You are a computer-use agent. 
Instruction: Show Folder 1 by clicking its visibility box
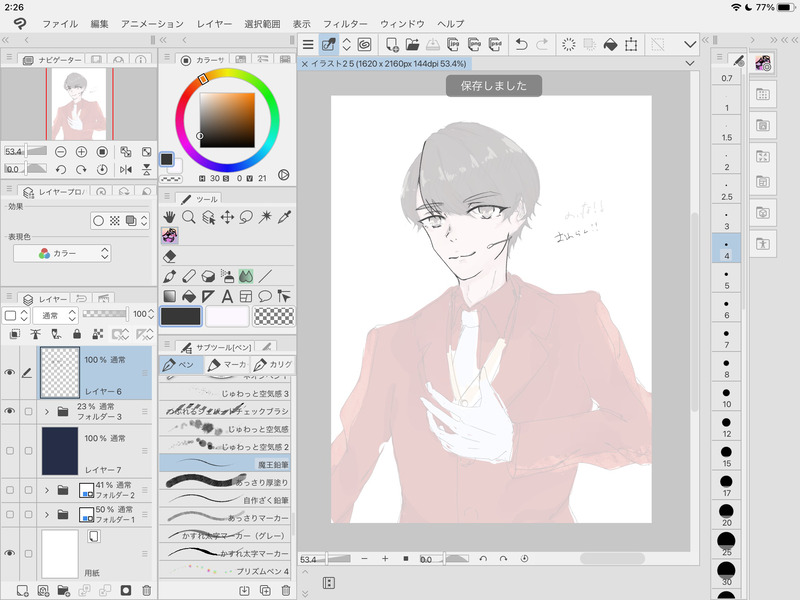point(10,514)
